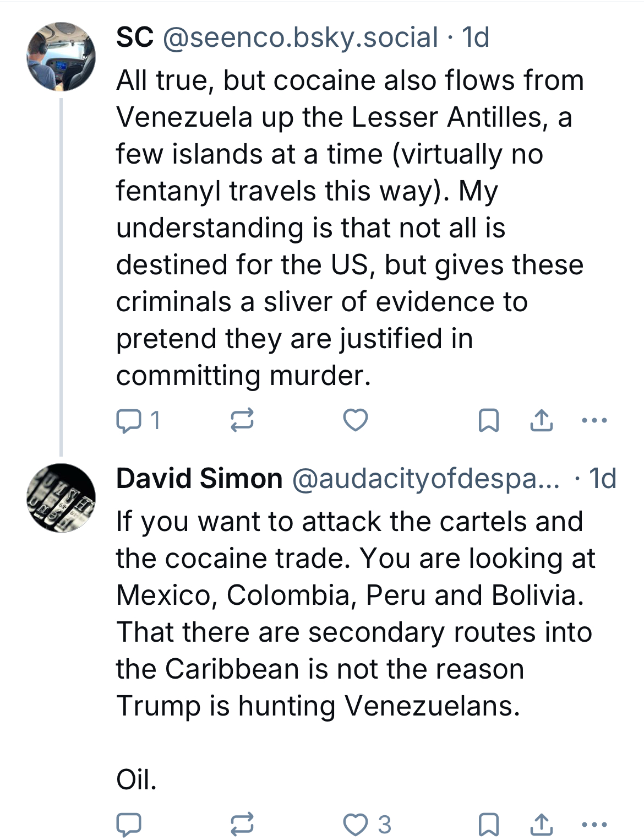The image size is (644, 840).
Task: Open more options for David Simon's post
Action: coord(594,825)
